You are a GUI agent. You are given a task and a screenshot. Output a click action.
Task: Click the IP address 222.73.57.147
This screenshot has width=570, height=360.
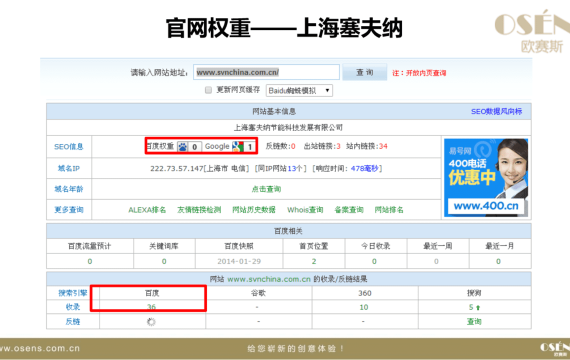177,168
